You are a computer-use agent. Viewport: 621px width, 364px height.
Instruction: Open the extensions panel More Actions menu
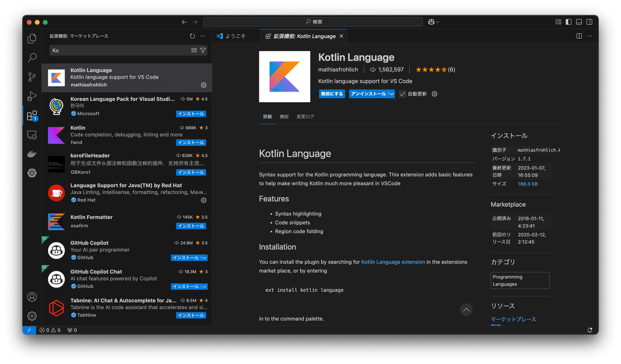click(x=203, y=36)
